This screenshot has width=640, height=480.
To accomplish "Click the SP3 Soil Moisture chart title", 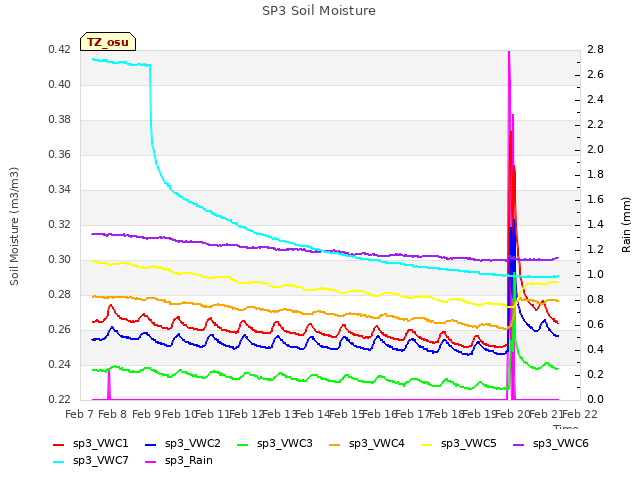I will point(319,11).
